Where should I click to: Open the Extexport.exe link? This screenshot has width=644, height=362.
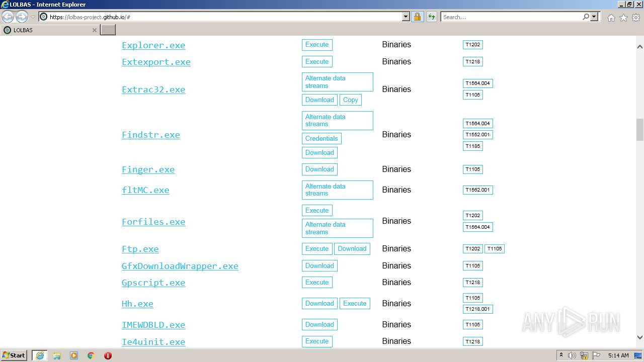[x=156, y=62]
